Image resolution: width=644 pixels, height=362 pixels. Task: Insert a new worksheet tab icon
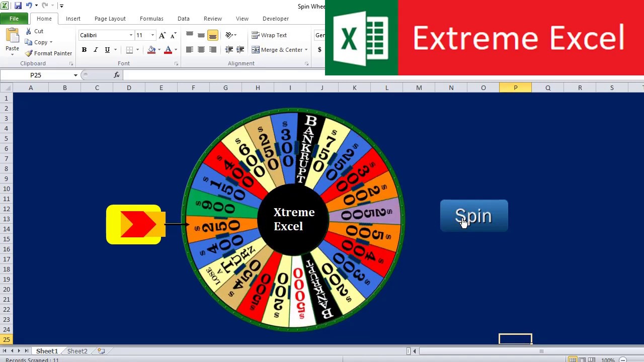[101, 351]
